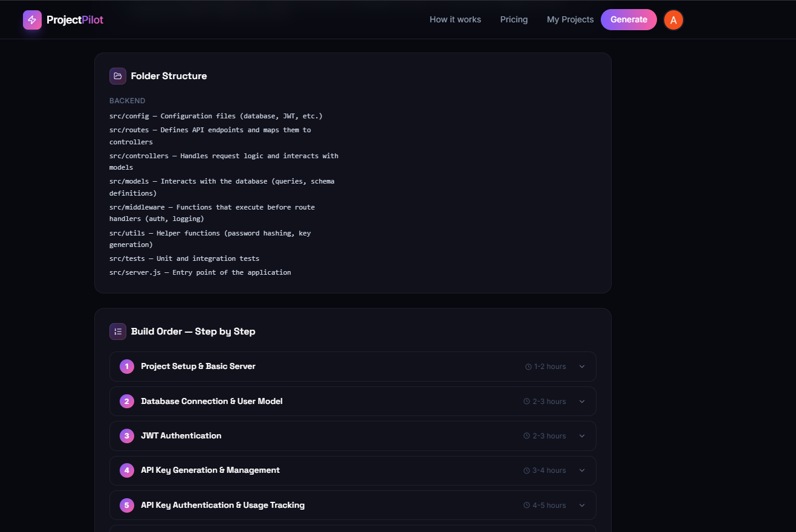
Task: Click step number 5 badge
Action: click(x=127, y=505)
